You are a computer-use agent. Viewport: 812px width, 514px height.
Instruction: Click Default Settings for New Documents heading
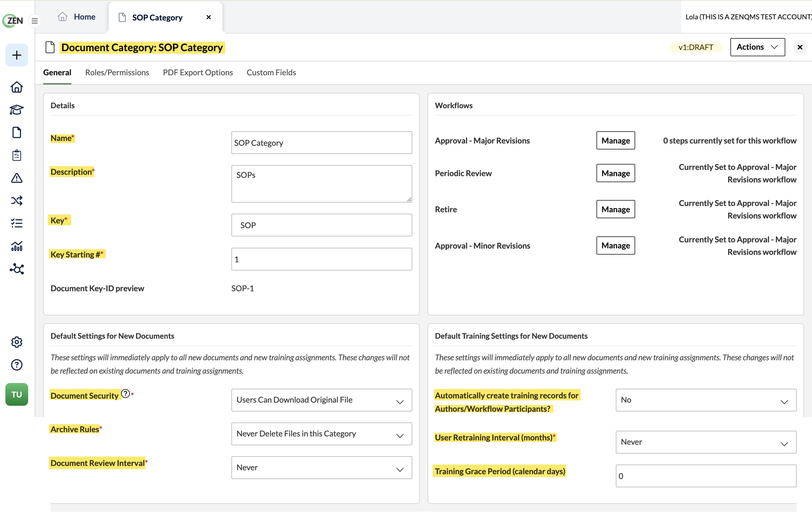pyautogui.click(x=112, y=336)
